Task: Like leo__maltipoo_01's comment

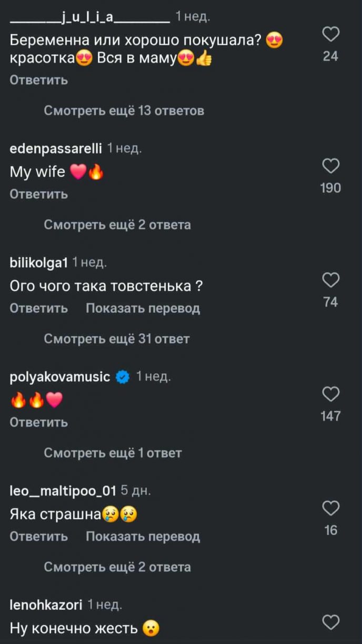Action: [330, 509]
